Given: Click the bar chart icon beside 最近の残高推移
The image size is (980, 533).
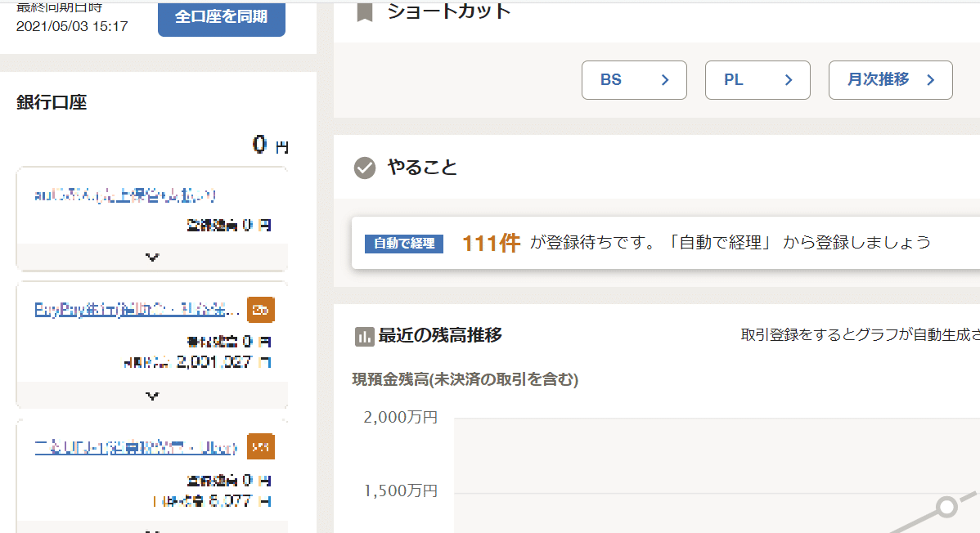Looking at the screenshot, I should click(x=364, y=336).
